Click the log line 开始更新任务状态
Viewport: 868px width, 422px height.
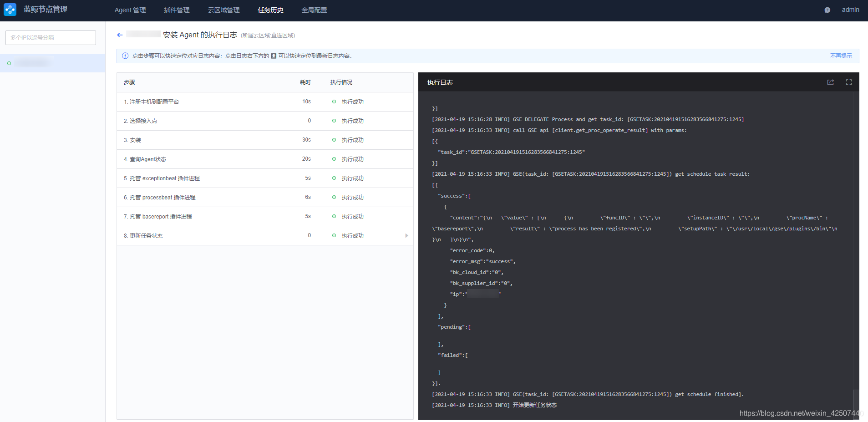click(x=494, y=405)
